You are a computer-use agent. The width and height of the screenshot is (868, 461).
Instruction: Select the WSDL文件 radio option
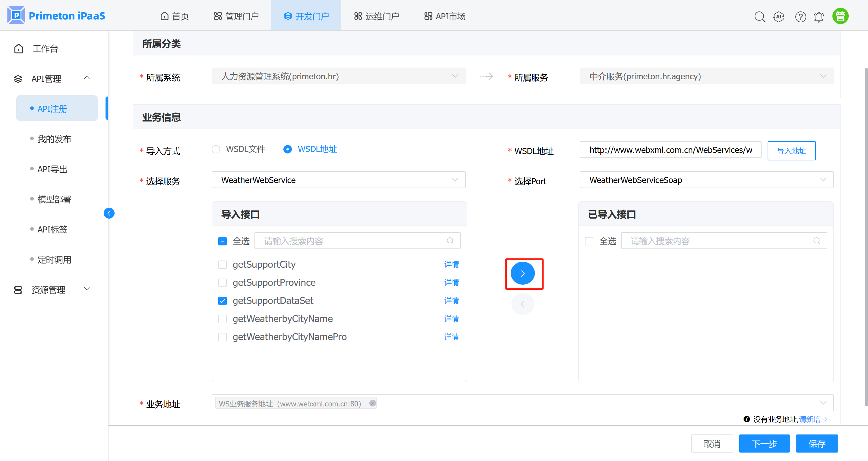(216, 149)
